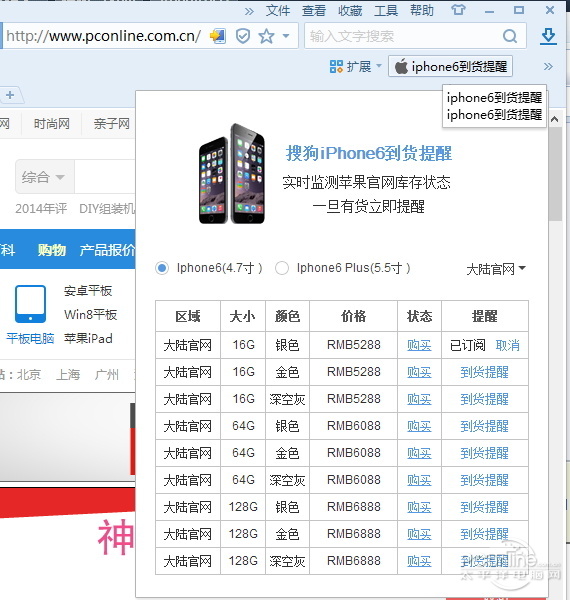The width and height of the screenshot is (570, 600).
Task: Click the popup vertical scrollbar thumb
Action: (x=555, y=174)
